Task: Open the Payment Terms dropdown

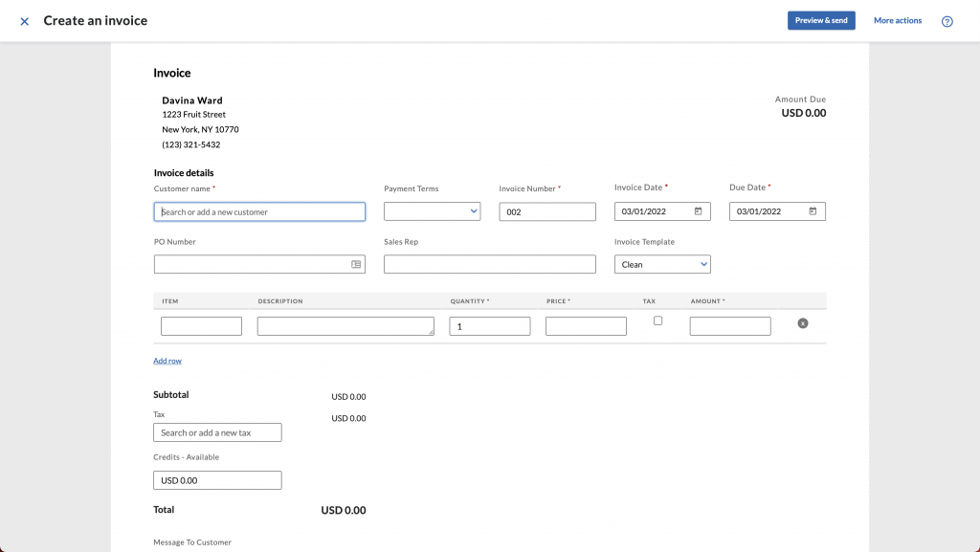Action: tap(432, 211)
